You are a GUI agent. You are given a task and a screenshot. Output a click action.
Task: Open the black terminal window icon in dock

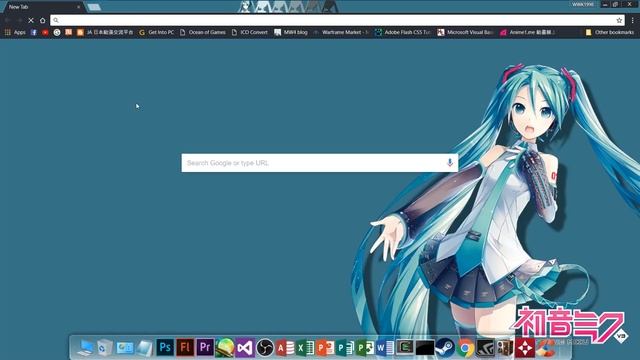(x=425, y=348)
